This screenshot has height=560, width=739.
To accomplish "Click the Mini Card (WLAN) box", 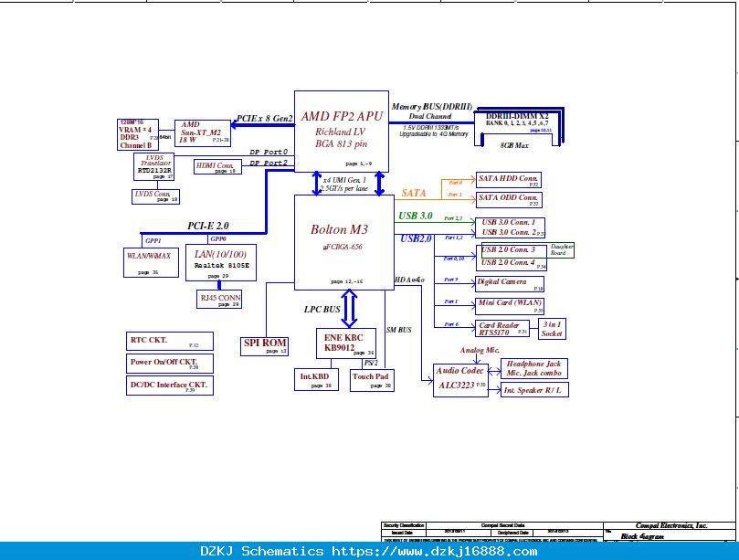I will click(510, 305).
